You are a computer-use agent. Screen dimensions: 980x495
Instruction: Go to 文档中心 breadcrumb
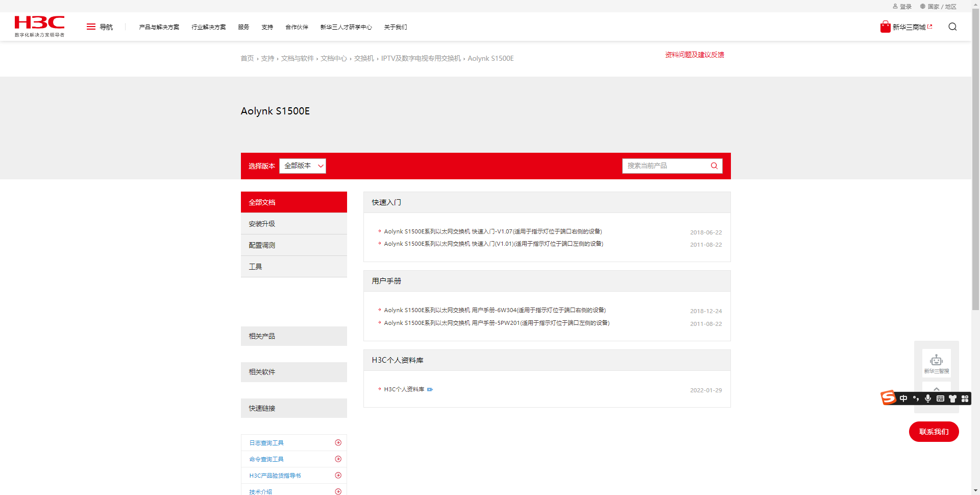coord(334,58)
